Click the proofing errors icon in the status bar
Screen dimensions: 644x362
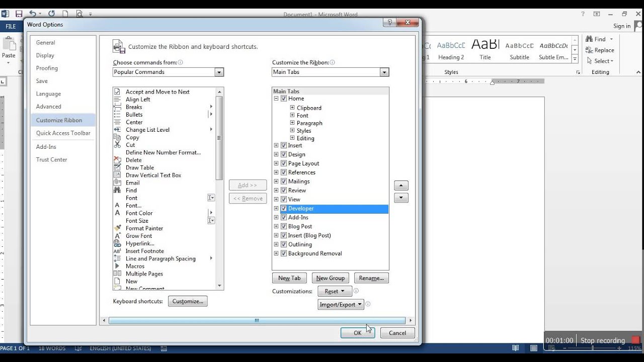point(78,348)
